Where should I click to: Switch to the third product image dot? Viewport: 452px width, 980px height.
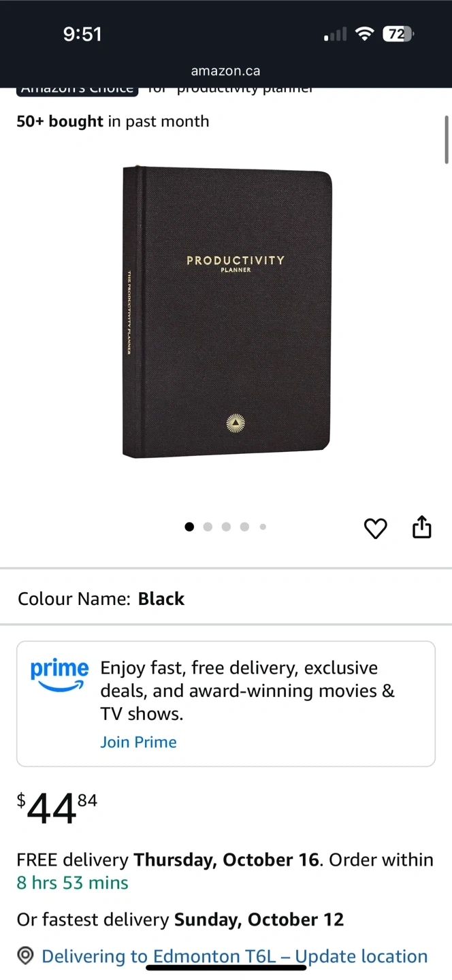coord(226,527)
